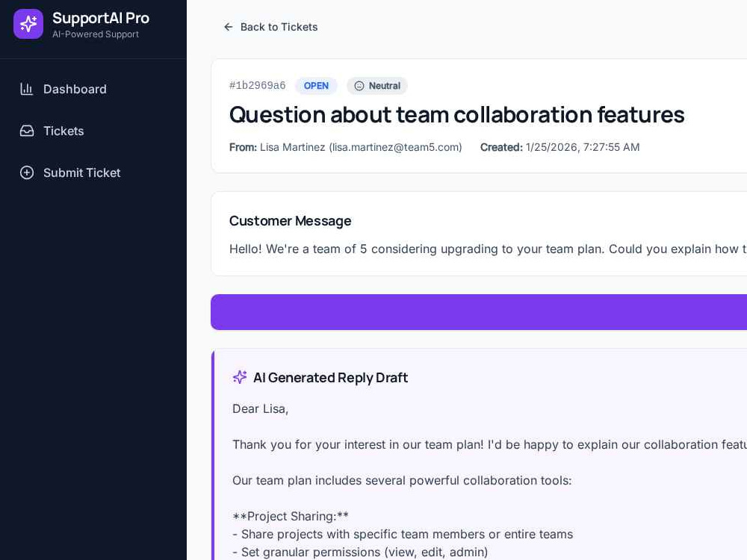747x560 pixels.
Task: Click 'Thank you for your interest' line
Action: pyautogui.click(x=490, y=445)
